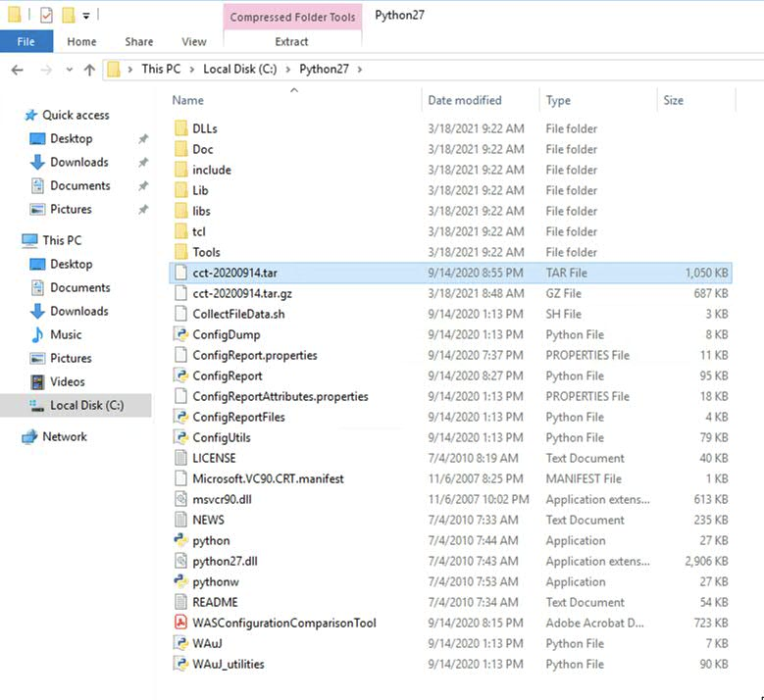This screenshot has height=700, width=764.
Task: Click the LICENSE text document icon
Action: pyautogui.click(x=180, y=458)
